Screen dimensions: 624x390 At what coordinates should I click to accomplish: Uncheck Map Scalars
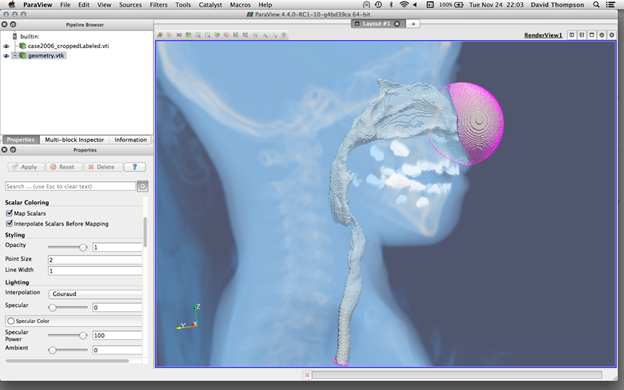(9, 213)
